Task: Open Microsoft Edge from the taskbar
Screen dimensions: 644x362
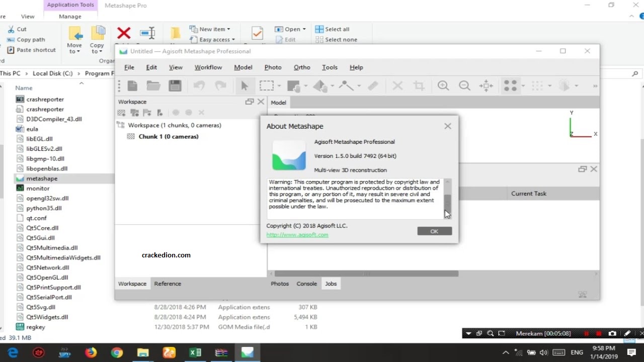Action: click(13, 352)
